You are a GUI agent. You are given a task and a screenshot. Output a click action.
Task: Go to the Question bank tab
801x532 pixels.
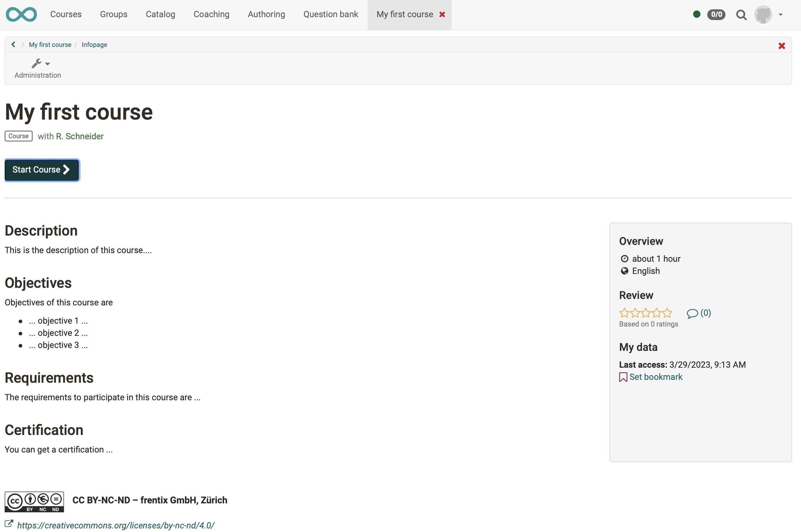coord(331,14)
